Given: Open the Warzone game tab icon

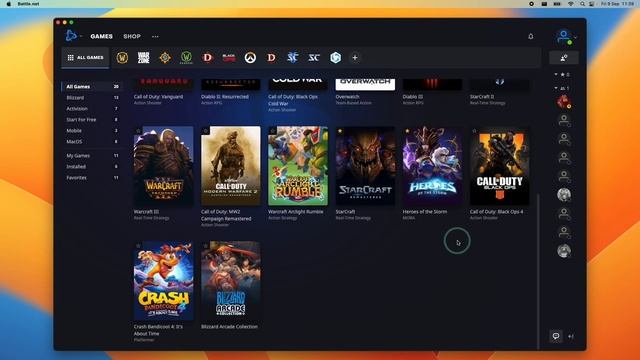Looking at the screenshot, I should pyautogui.click(x=144, y=58).
